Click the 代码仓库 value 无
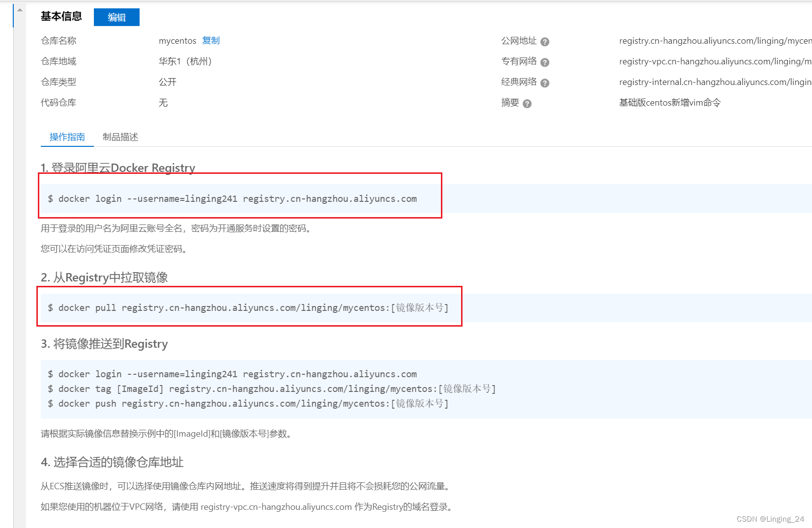Screen dimensions: 812x528 tap(163, 103)
